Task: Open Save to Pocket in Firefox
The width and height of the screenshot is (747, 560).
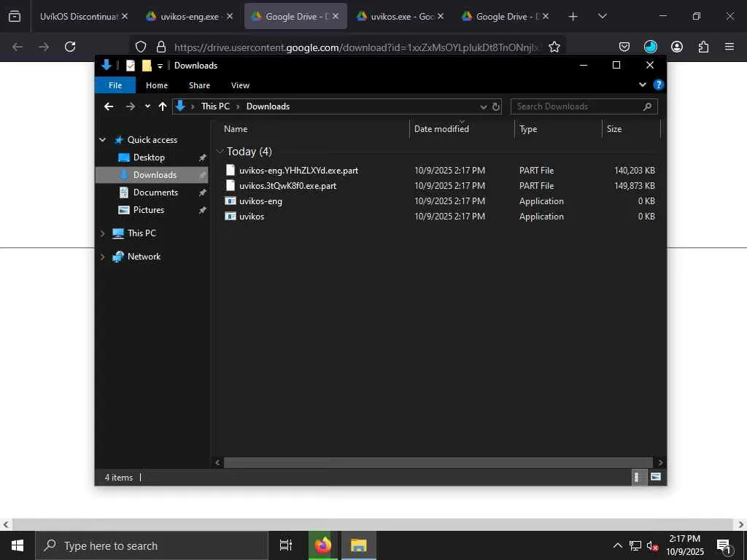Action: 624,47
